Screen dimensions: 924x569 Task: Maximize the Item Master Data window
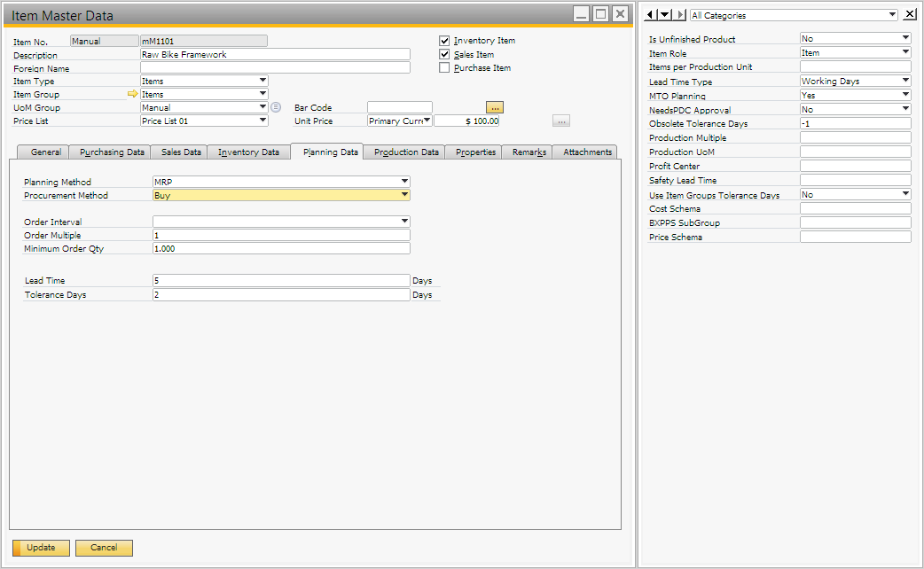pos(600,14)
